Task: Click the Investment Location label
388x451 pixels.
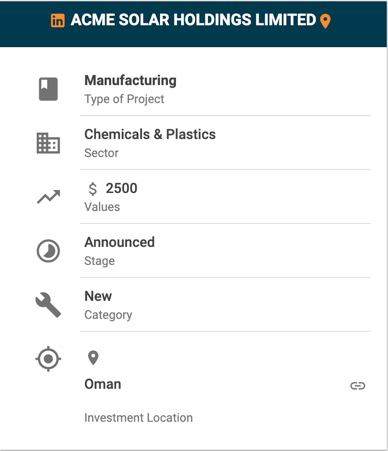Action: pyautogui.click(x=138, y=418)
